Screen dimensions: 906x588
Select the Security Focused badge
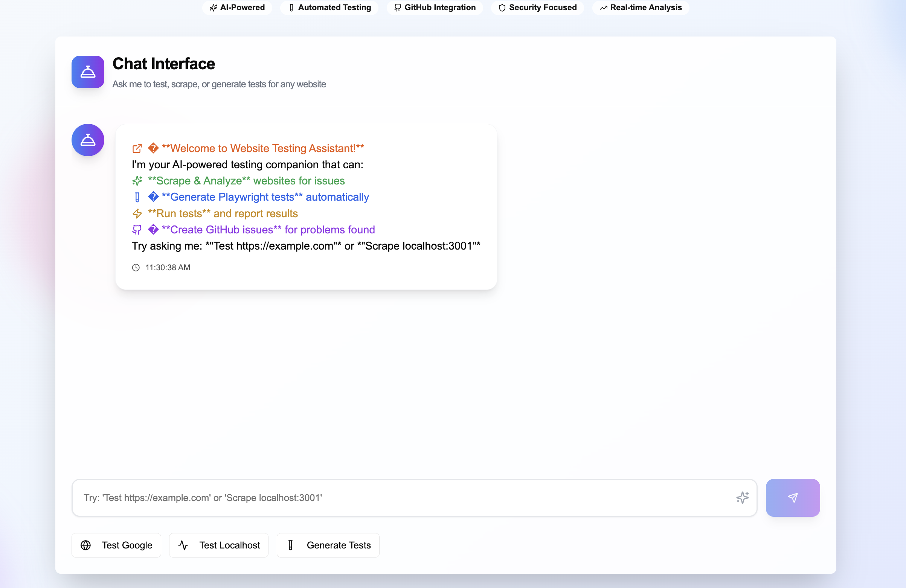click(x=537, y=8)
